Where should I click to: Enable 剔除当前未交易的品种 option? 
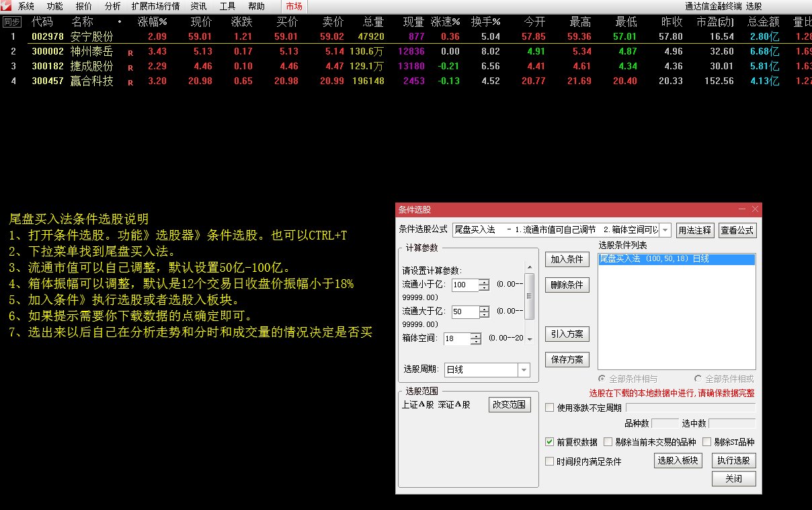(x=608, y=442)
